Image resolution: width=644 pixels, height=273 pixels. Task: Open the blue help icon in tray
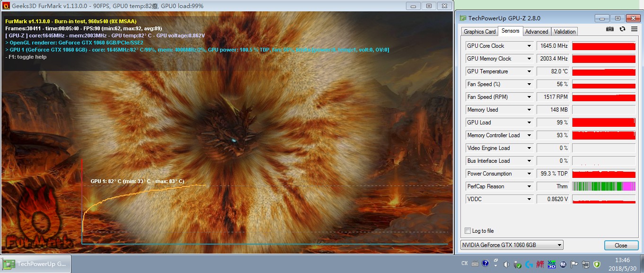point(485,264)
